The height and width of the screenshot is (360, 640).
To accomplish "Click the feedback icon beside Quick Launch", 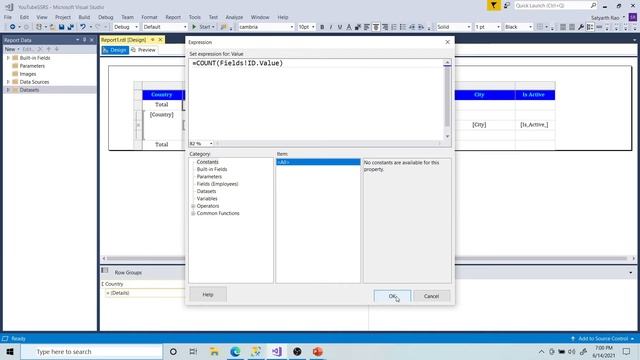I will [x=507, y=5].
